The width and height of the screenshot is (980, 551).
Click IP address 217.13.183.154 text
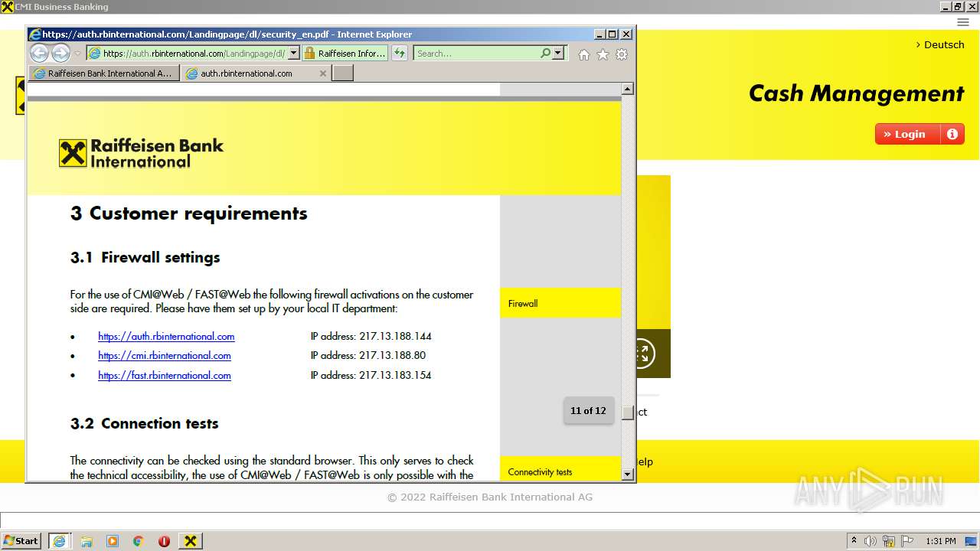(x=371, y=375)
